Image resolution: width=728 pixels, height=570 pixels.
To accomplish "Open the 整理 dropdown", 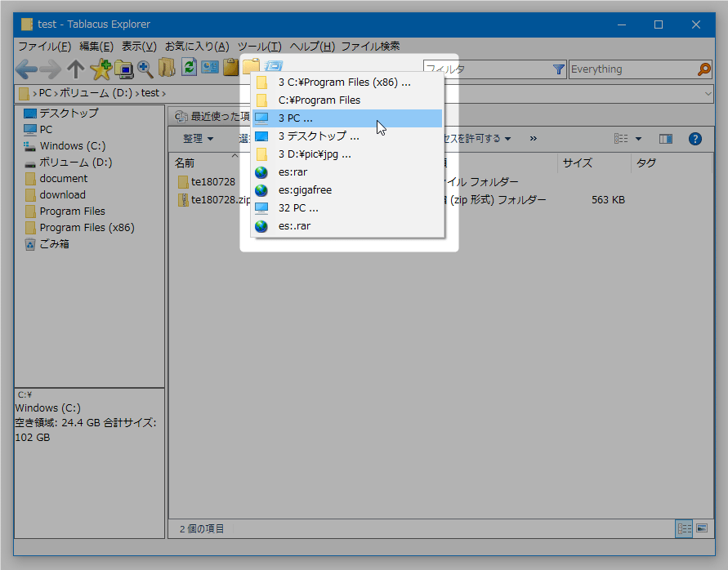I will [x=199, y=139].
